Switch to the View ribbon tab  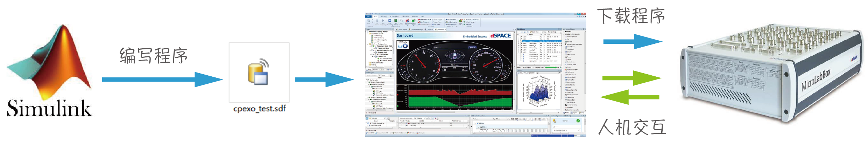422,16
